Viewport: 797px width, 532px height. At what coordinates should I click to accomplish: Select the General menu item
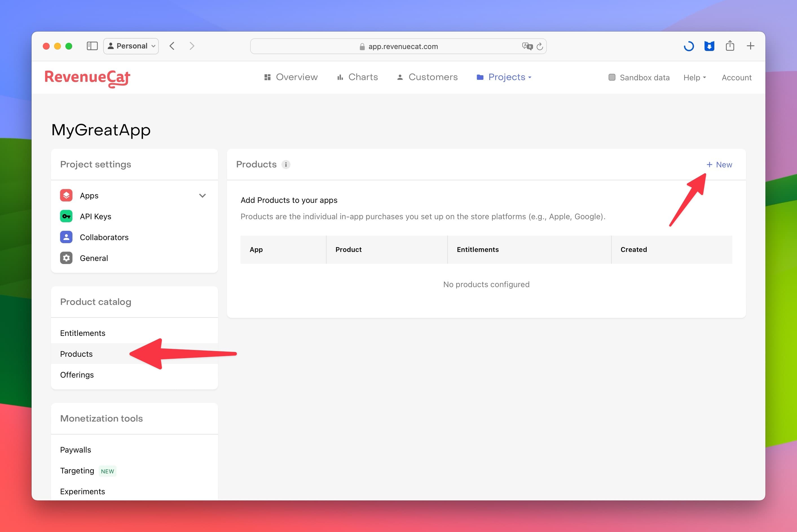click(94, 258)
